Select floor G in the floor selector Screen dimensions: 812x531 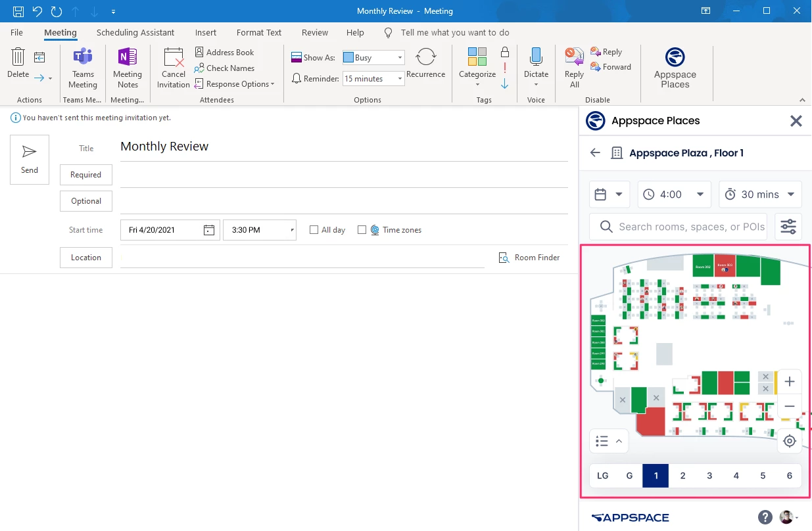[x=629, y=476]
